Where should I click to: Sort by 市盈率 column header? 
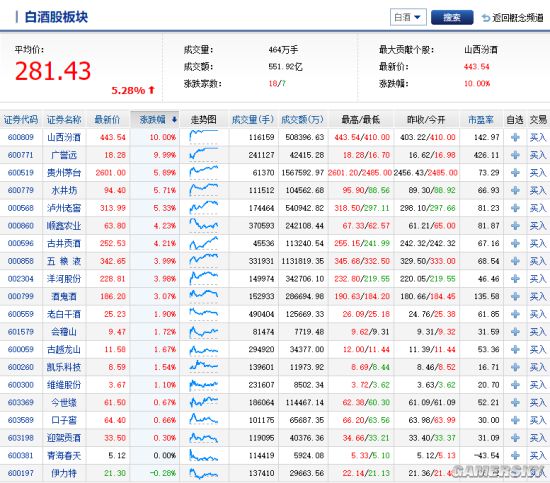[x=481, y=120]
